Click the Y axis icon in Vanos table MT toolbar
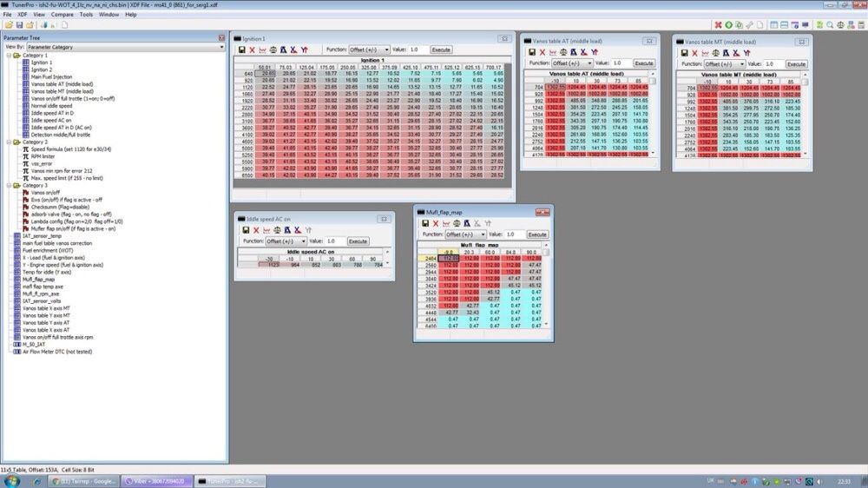The height and width of the screenshot is (488, 868). [746, 53]
